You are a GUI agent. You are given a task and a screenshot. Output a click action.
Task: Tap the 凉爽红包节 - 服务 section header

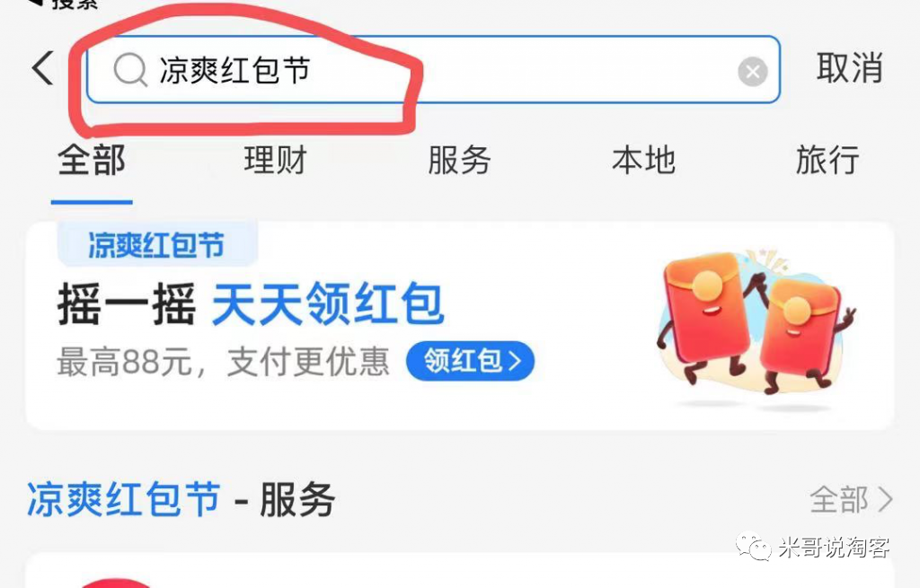click(181, 499)
